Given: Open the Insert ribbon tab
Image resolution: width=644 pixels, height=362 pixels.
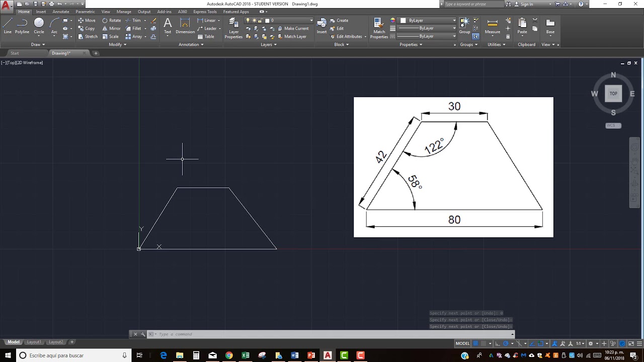Looking at the screenshot, I should (41, 12).
